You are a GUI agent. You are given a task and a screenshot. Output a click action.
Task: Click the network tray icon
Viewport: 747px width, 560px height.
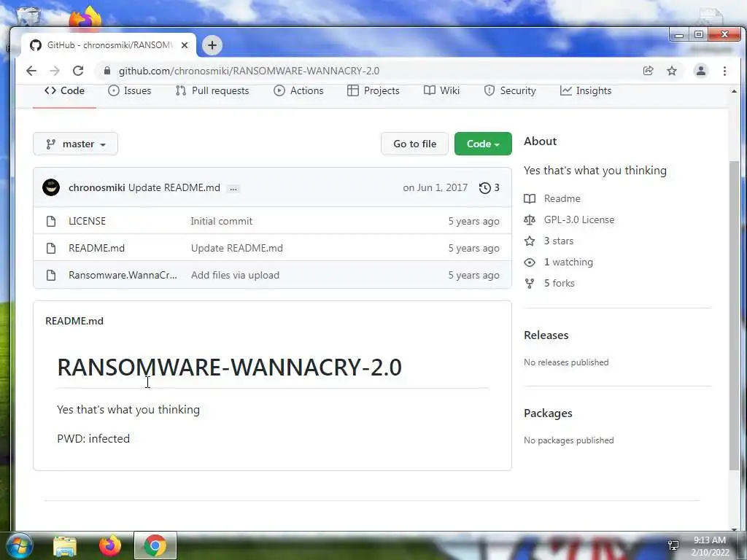pos(673,545)
